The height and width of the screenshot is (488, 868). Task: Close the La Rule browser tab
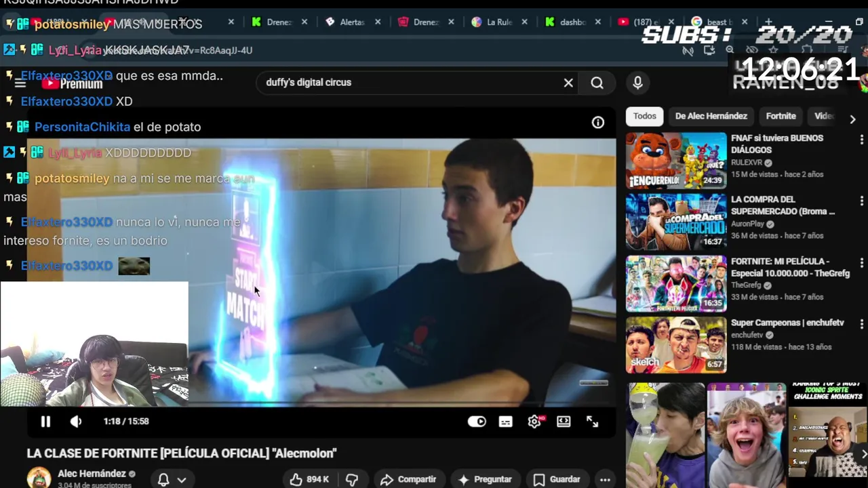[x=524, y=22]
